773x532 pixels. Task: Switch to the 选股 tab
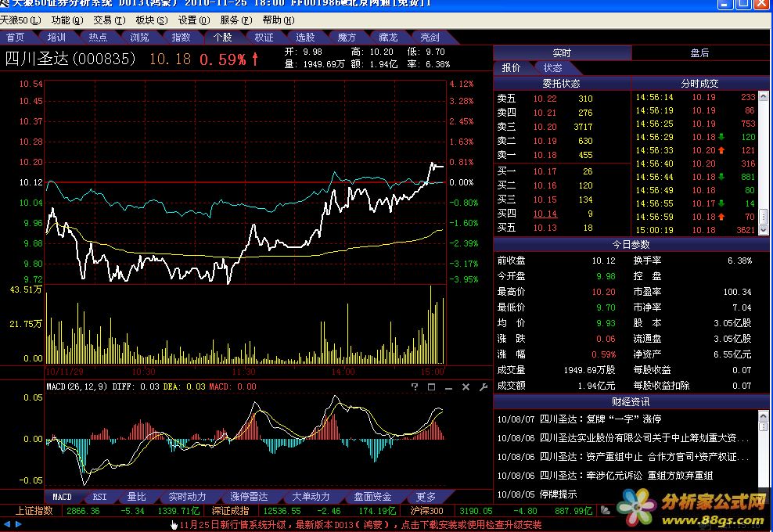(x=305, y=38)
